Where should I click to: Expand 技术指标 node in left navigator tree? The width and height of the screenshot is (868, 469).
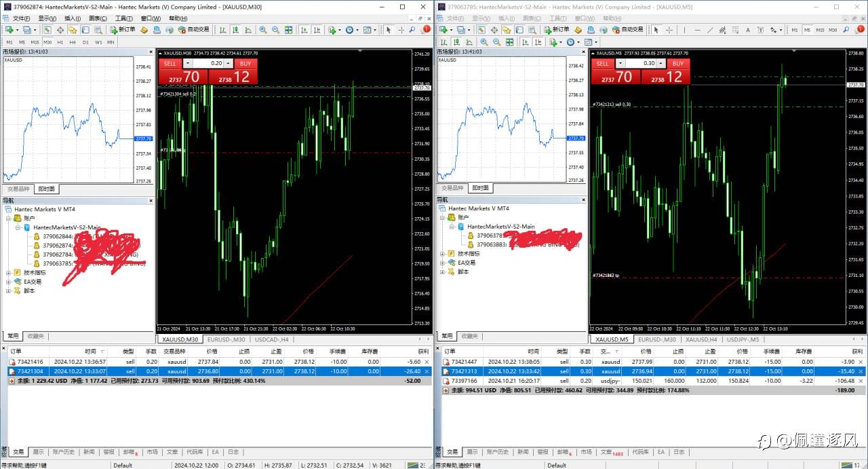tap(9, 272)
